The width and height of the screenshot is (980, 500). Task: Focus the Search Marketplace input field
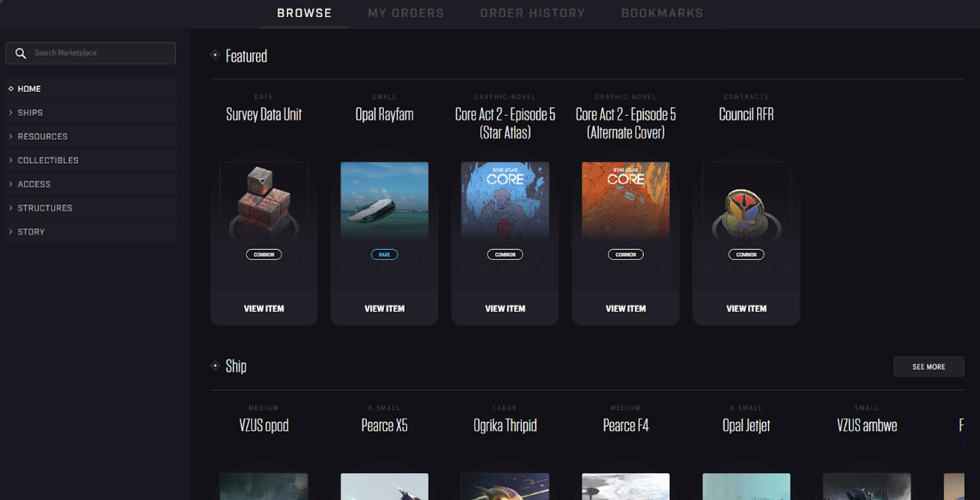coord(100,53)
